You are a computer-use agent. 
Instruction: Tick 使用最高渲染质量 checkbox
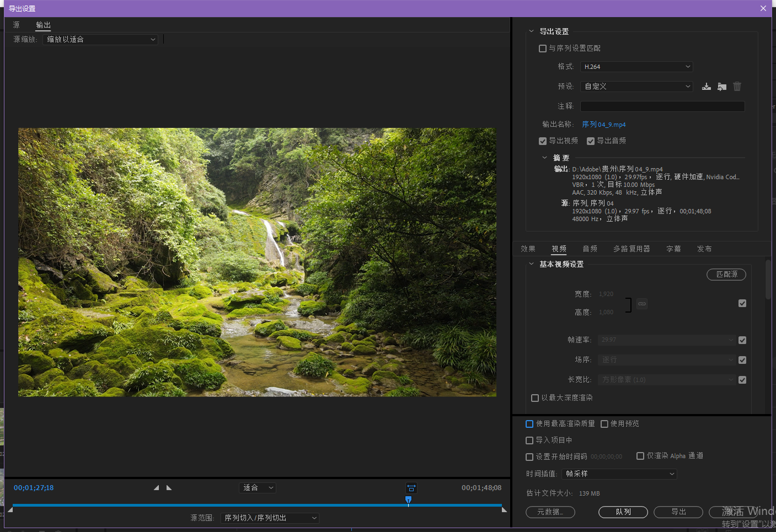coord(529,424)
